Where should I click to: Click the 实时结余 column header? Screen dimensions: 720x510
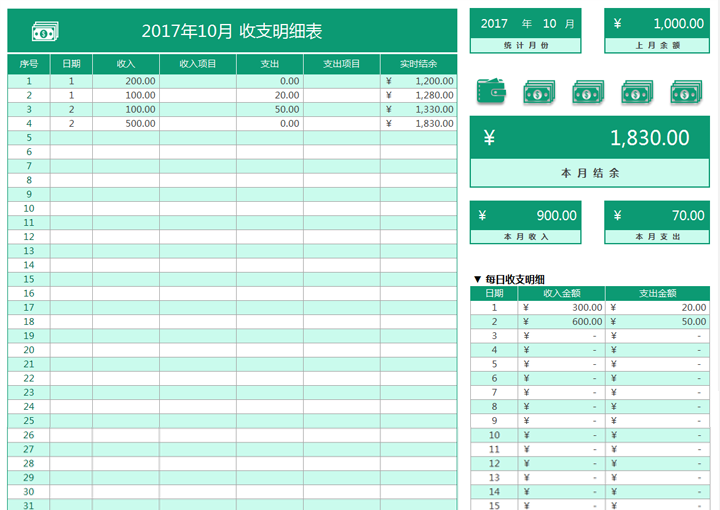point(418,64)
